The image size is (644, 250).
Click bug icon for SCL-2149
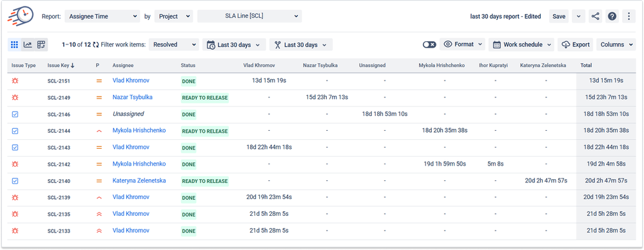(15, 98)
